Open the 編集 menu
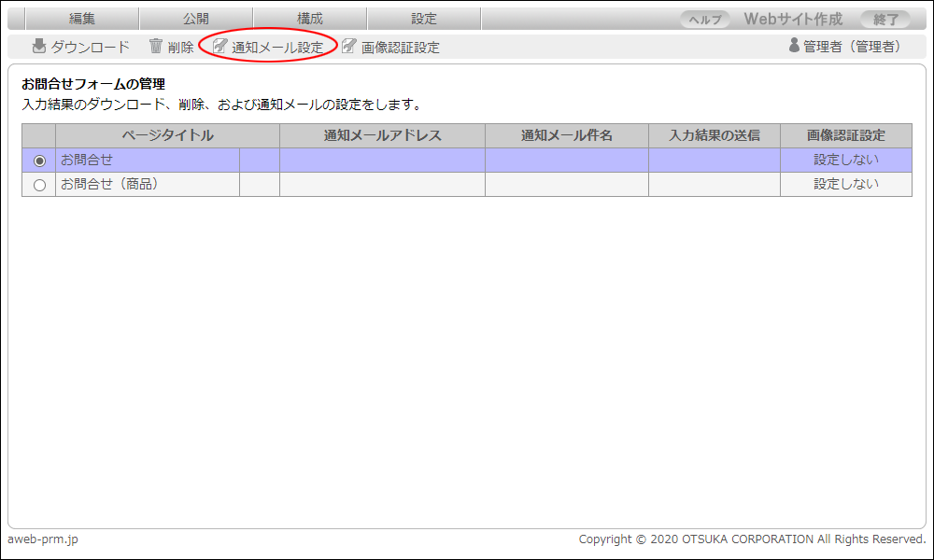934x560 pixels. tap(82, 19)
